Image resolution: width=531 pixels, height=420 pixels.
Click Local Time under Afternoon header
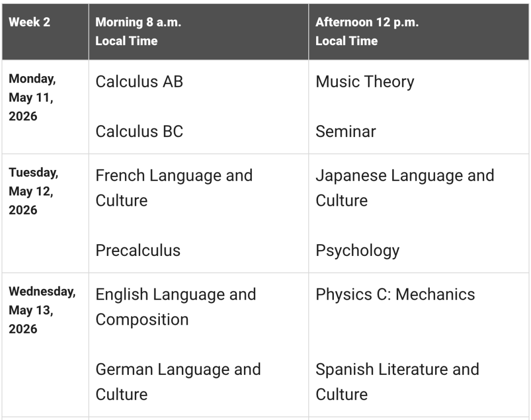347,41
